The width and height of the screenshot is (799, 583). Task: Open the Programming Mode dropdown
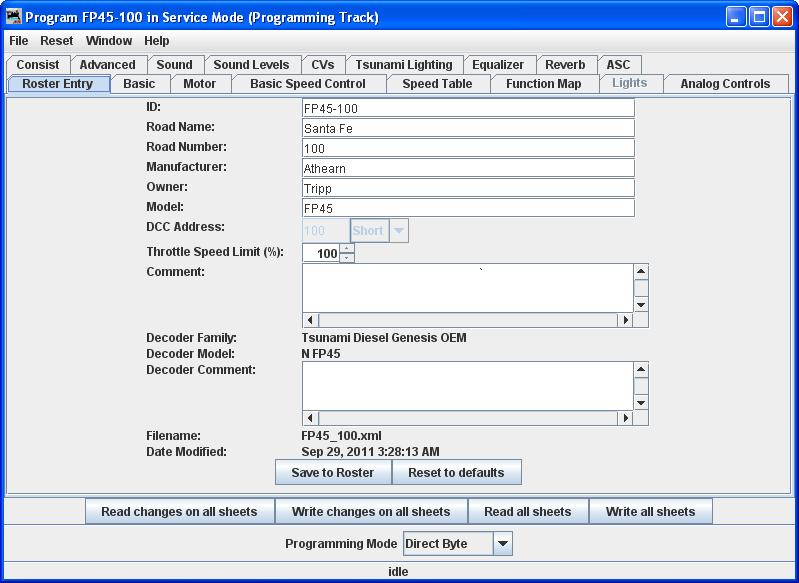(x=503, y=544)
